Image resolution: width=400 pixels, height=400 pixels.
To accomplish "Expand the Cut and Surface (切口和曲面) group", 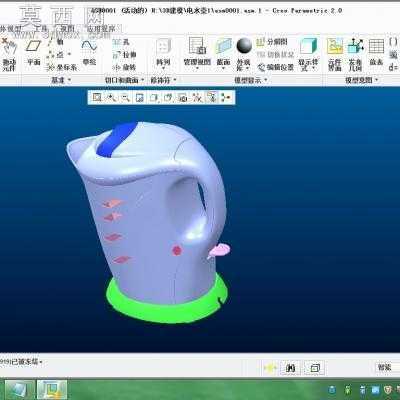I will pos(124,80).
